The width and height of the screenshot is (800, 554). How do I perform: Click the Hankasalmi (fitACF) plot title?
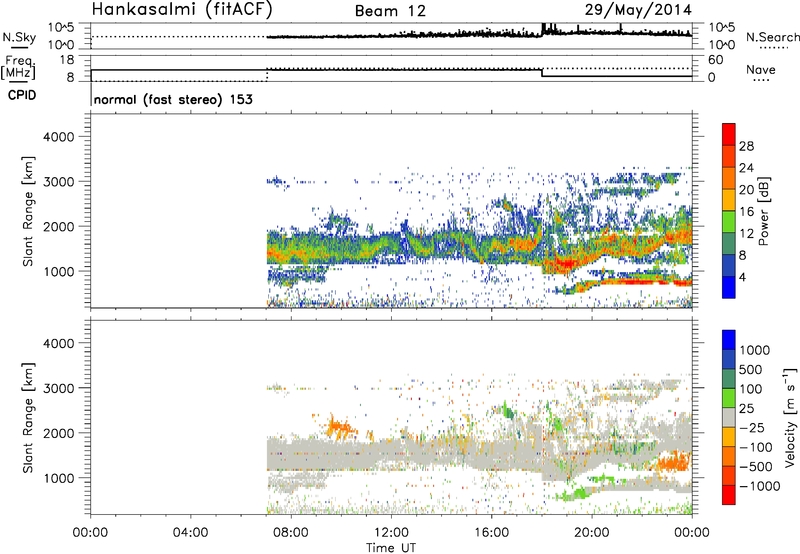click(x=182, y=10)
